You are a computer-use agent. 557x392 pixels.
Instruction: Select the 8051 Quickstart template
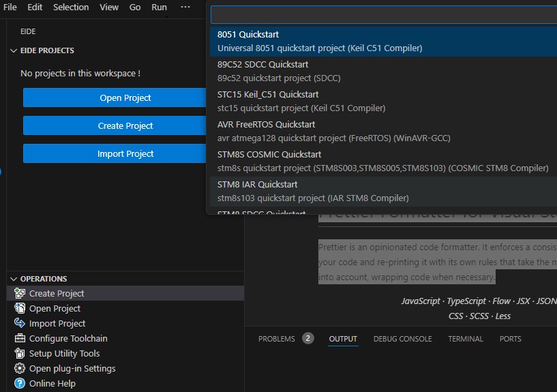[x=383, y=41]
